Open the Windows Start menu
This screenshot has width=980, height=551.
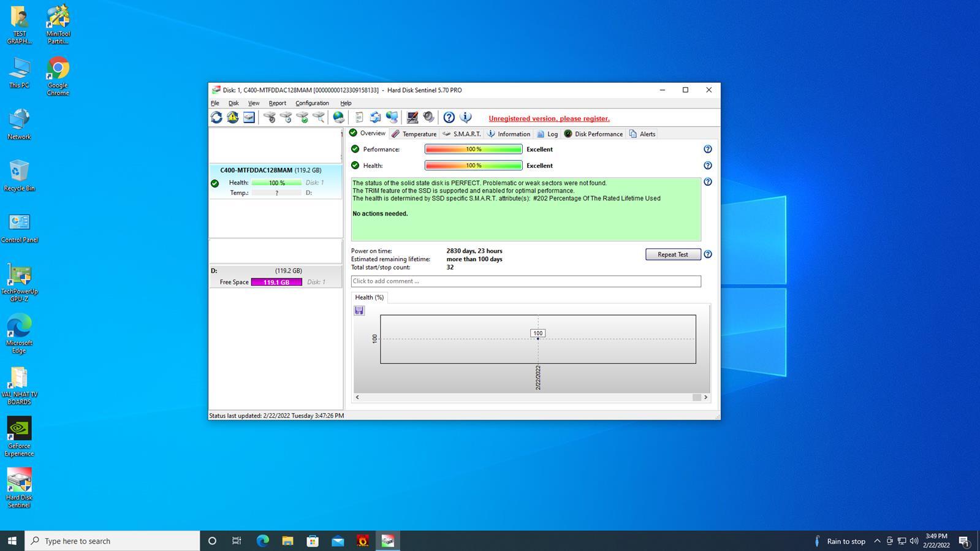[x=12, y=541]
